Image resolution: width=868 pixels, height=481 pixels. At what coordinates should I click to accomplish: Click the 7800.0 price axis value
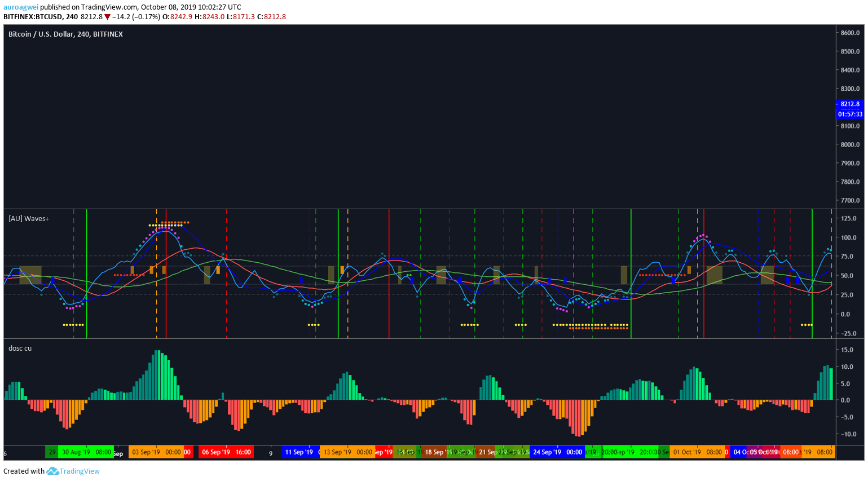pyautogui.click(x=850, y=182)
